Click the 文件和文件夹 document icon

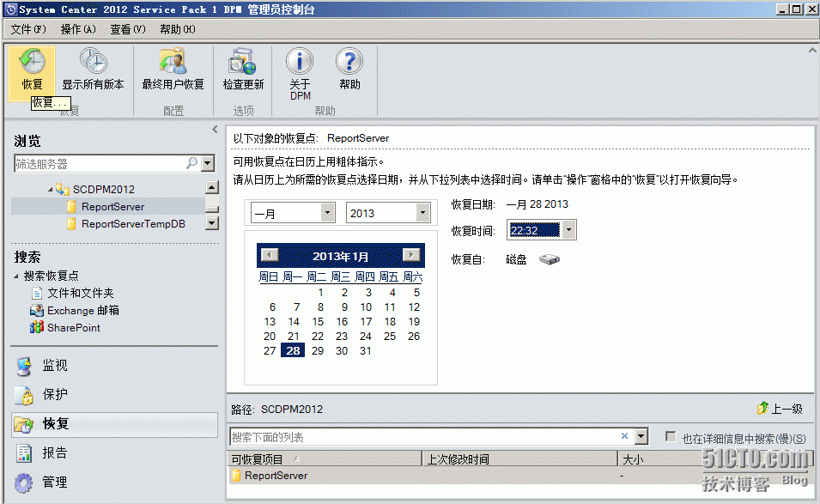click(37, 294)
